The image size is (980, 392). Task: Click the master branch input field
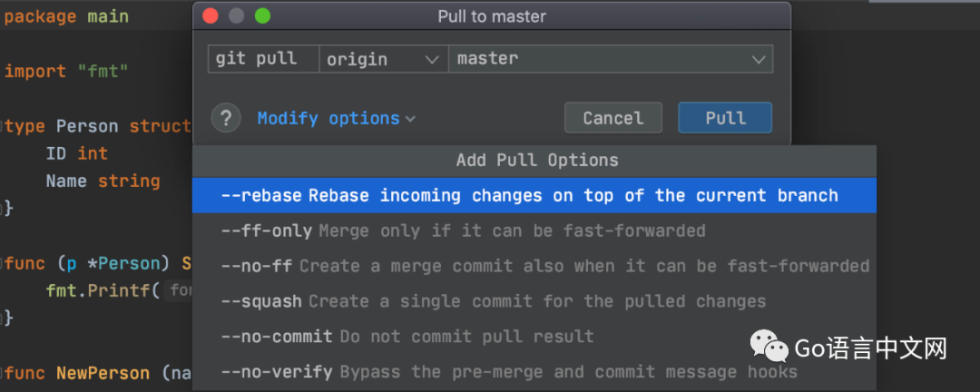(x=611, y=59)
